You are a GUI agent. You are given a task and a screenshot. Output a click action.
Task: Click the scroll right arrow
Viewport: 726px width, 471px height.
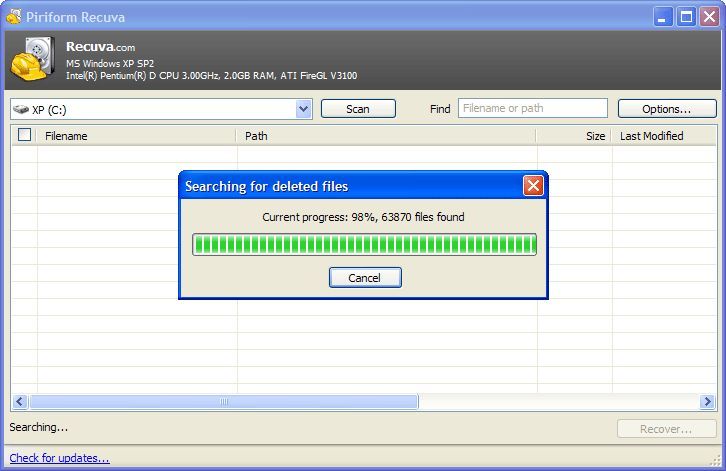pyautogui.click(x=707, y=402)
